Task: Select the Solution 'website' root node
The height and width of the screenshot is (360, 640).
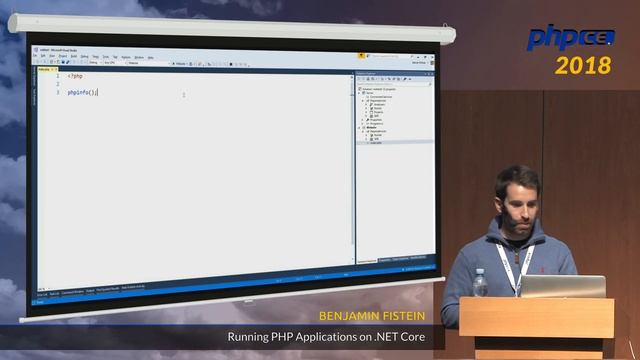Action: pos(379,89)
